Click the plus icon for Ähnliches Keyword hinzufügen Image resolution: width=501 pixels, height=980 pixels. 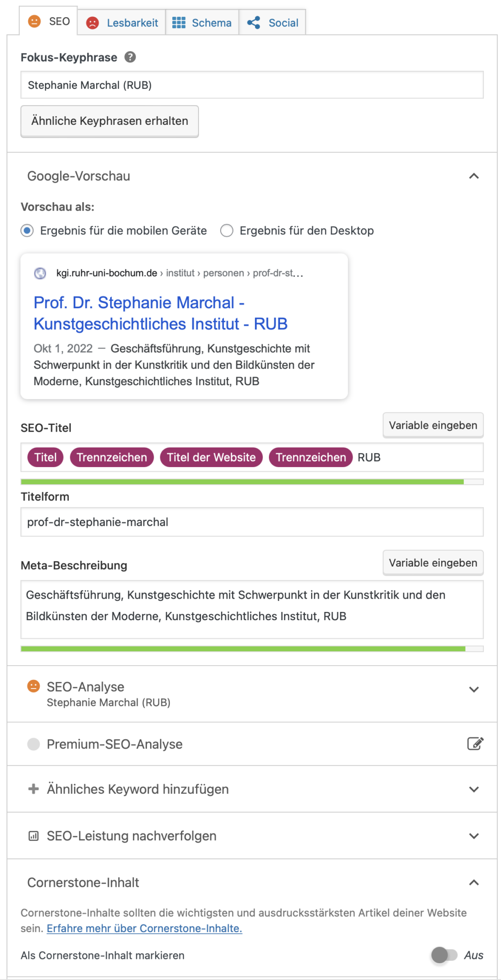pyautogui.click(x=33, y=789)
